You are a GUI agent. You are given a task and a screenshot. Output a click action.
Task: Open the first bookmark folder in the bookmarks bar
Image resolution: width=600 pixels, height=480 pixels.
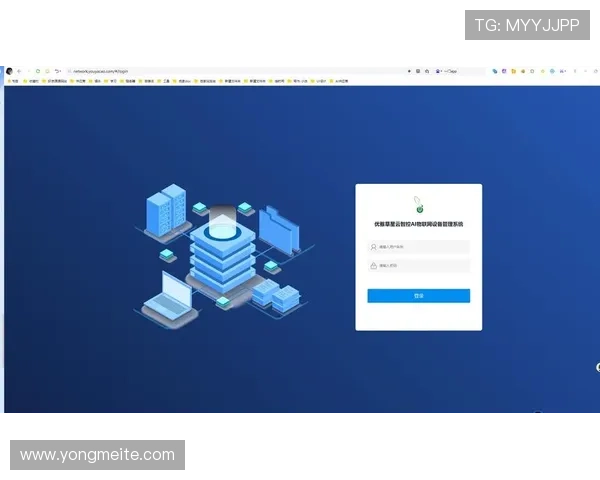[x=13, y=81]
